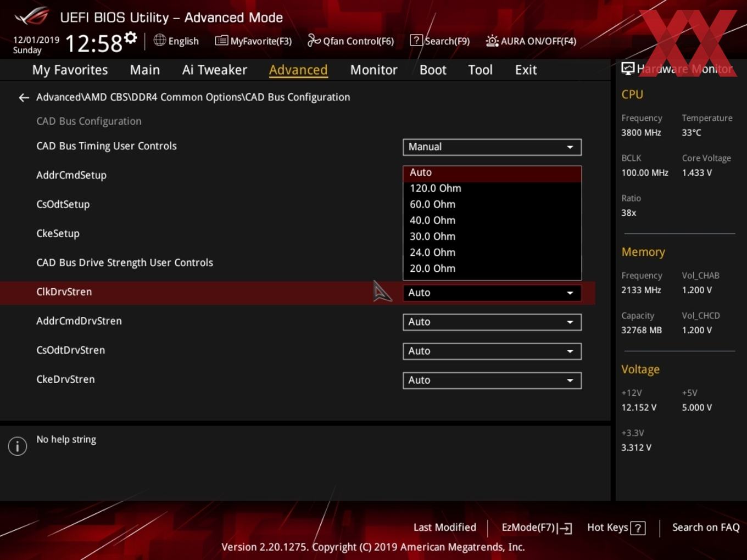Click the globe language icon
This screenshot has height=560, width=747.
pos(159,40)
